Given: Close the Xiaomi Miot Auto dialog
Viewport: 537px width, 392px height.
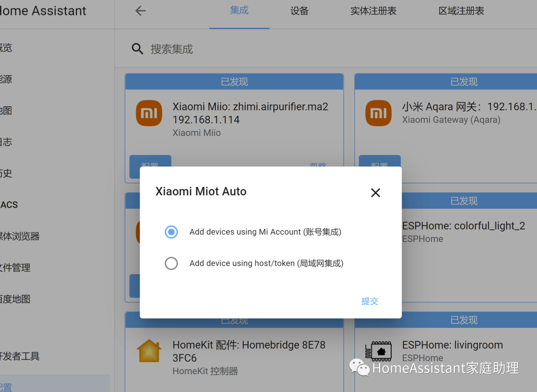Looking at the screenshot, I should click(375, 193).
